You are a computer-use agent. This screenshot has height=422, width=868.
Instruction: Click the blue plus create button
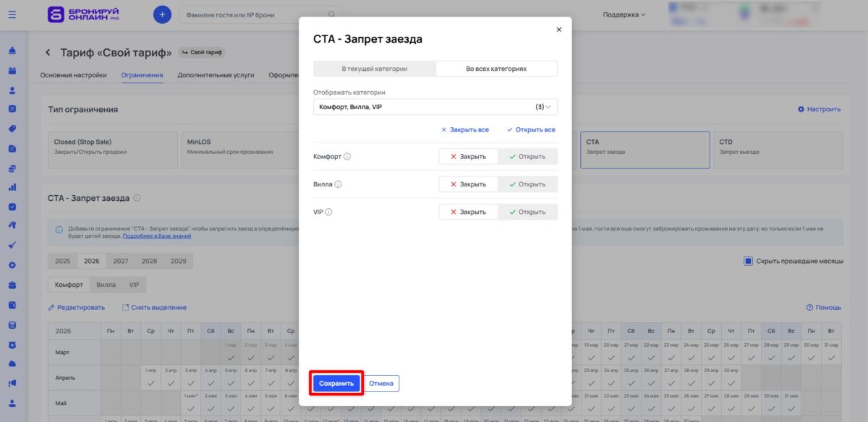tap(161, 14)
